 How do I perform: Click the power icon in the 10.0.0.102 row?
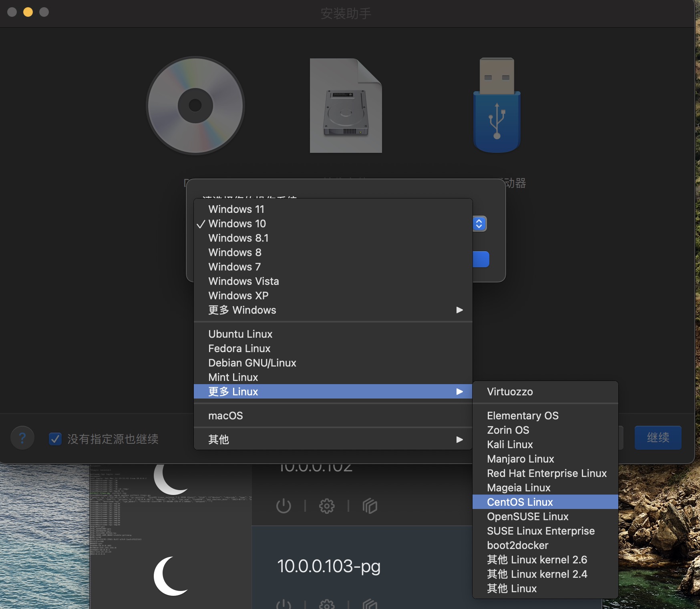[284, 506]
